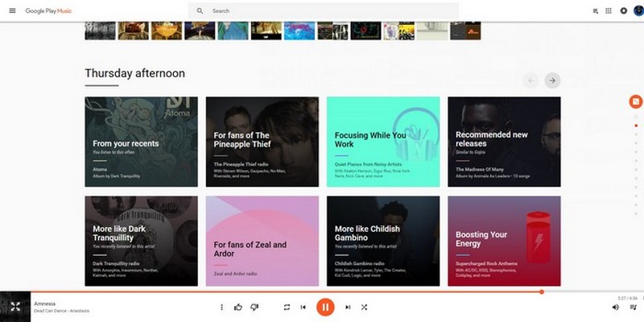
Task: Click Zeal and Ardor radio text
Action: point(235,274)
